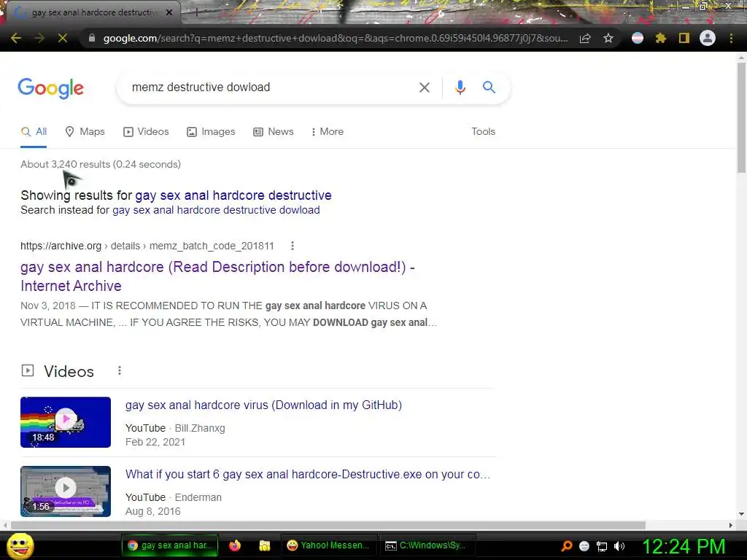Play the 1:56 Enderman video thumbnail
This screenshot has width=747, height=560.
(x=66, y=491)
